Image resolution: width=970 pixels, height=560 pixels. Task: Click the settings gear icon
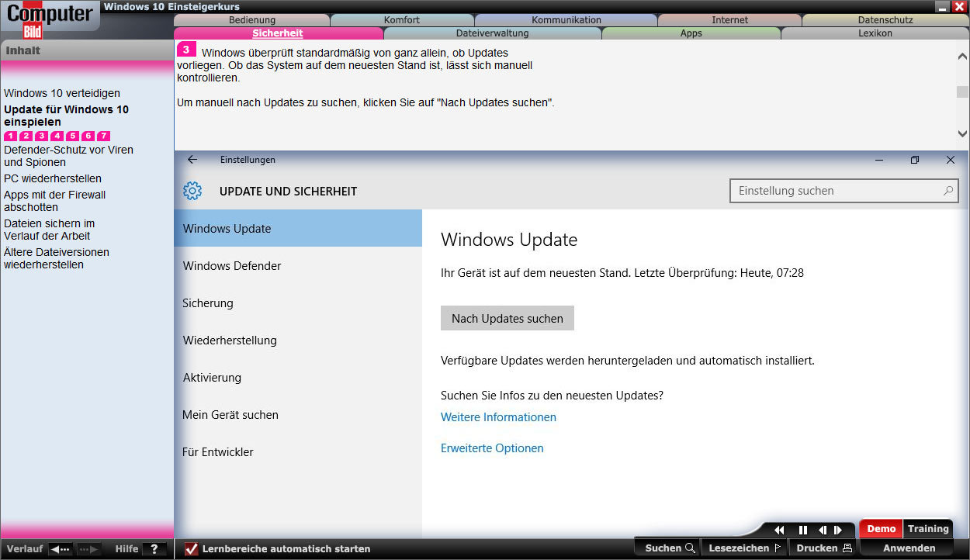[192, 191]
